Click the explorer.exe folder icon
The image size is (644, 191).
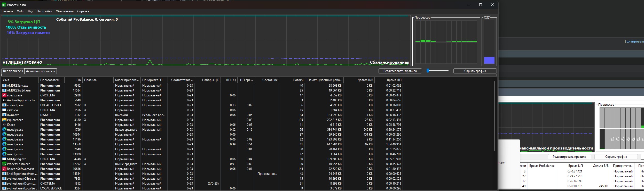(4, 120)
